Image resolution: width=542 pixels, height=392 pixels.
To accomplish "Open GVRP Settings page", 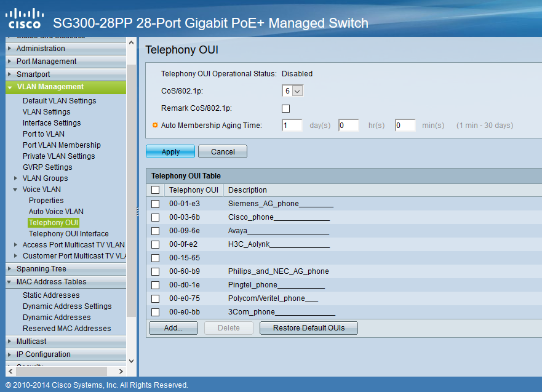I will coord(47,167).
